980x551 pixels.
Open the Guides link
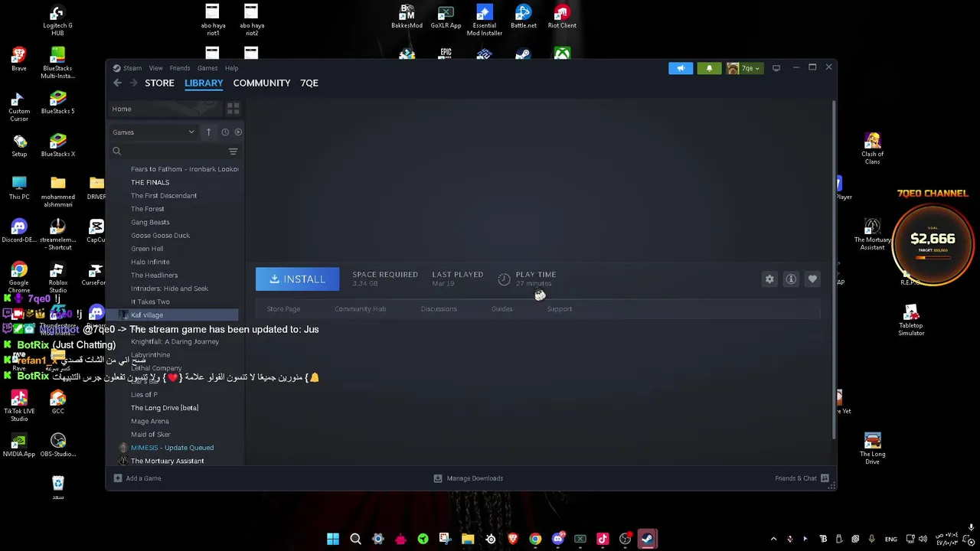(502, 309)
